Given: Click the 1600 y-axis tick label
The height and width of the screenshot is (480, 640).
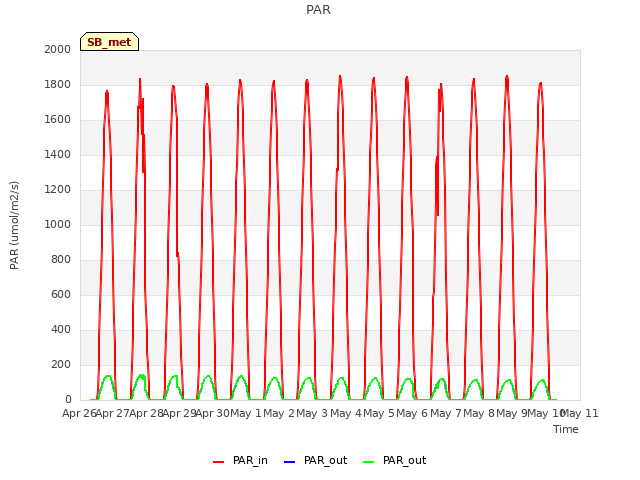Looking at the screenshot, I should (x=58, y=120).
